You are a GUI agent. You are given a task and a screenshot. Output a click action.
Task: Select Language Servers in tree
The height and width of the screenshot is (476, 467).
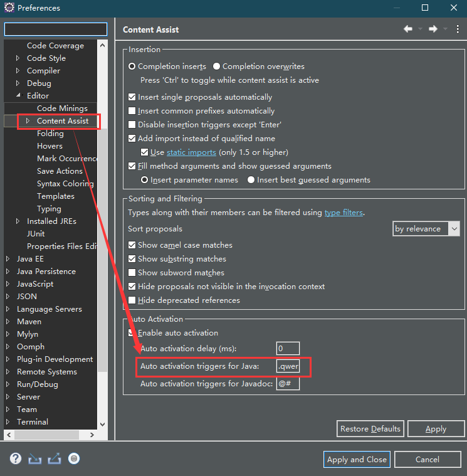pyautogui.click(x=49, y=309)
